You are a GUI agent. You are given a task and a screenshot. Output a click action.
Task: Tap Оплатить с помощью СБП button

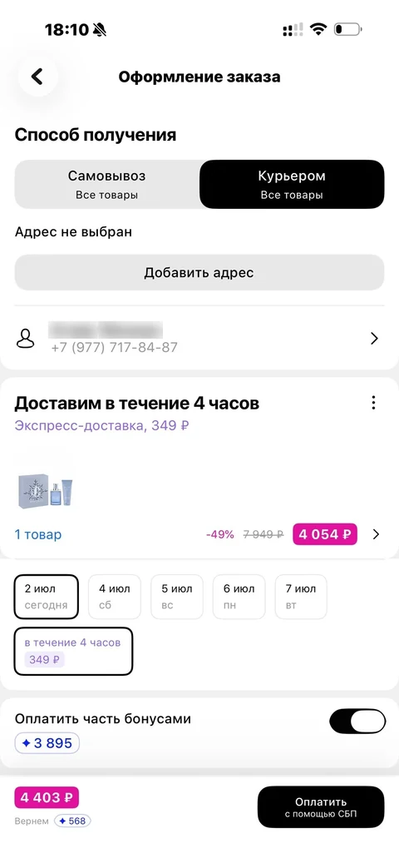[x=321, y=807]
